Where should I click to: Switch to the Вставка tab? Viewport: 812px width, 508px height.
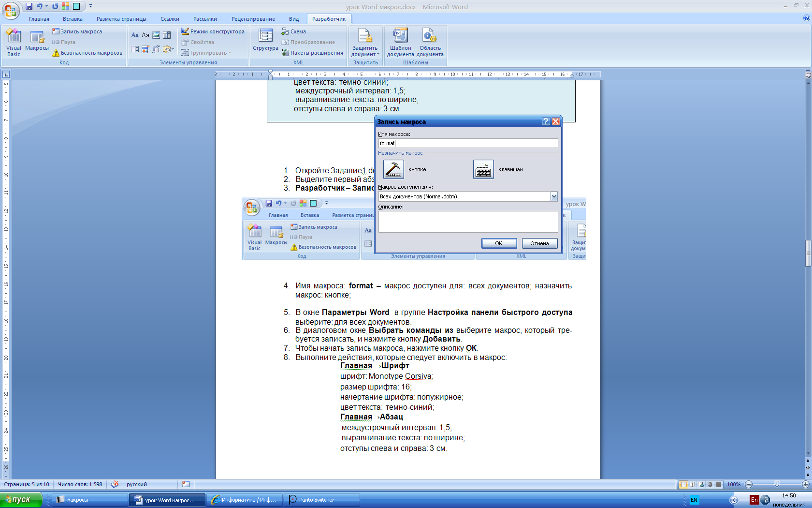(x=72, y=19)
